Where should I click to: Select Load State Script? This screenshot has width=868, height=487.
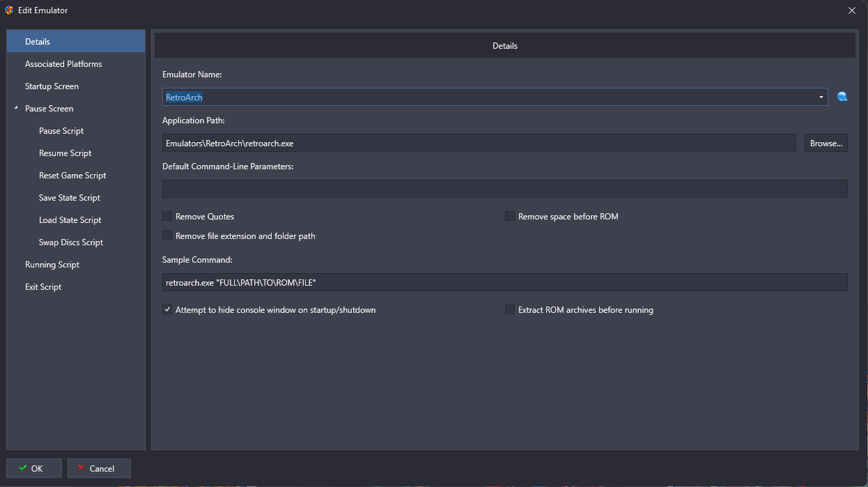click(x=70, y=219)
